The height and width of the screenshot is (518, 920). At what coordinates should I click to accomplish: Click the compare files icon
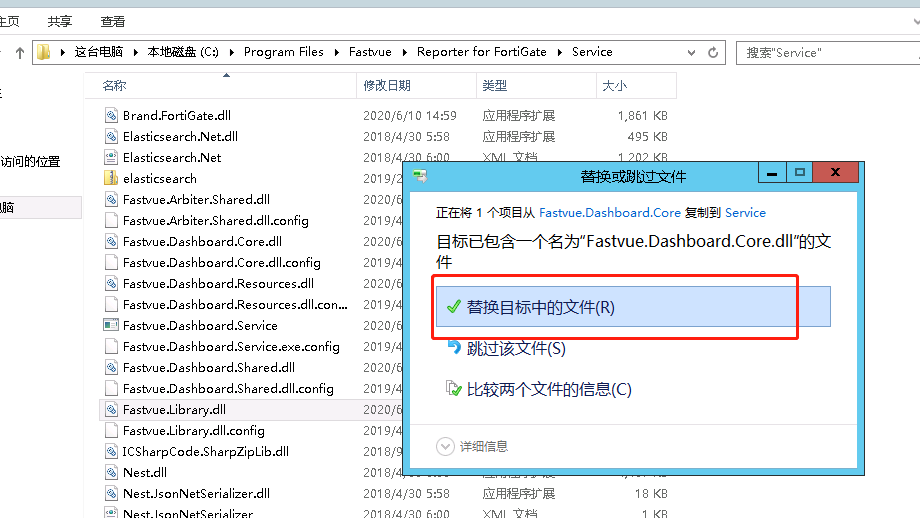[454, 388]
